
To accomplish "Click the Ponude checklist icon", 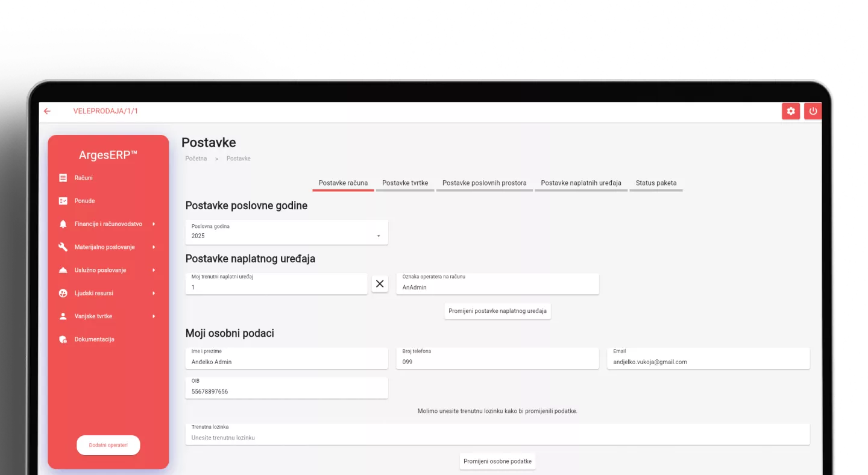I will [63, 201].
